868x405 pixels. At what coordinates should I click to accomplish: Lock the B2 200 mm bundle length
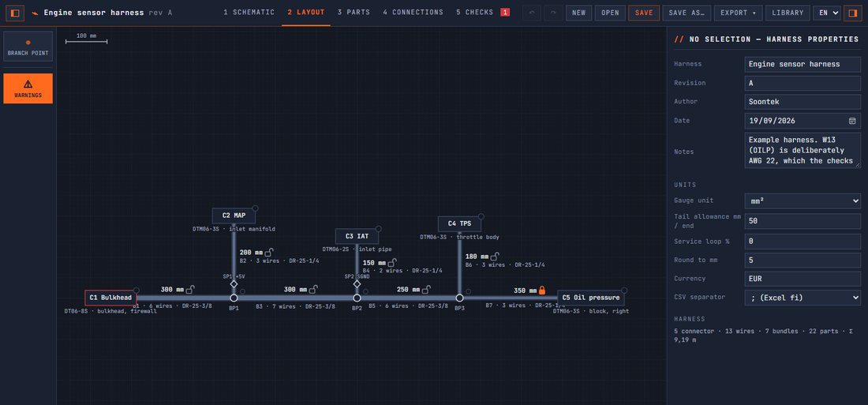click(268, 252)
